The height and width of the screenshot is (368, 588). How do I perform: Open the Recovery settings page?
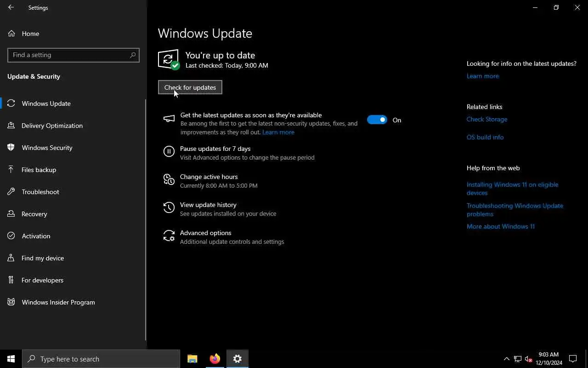coord(73,214)
